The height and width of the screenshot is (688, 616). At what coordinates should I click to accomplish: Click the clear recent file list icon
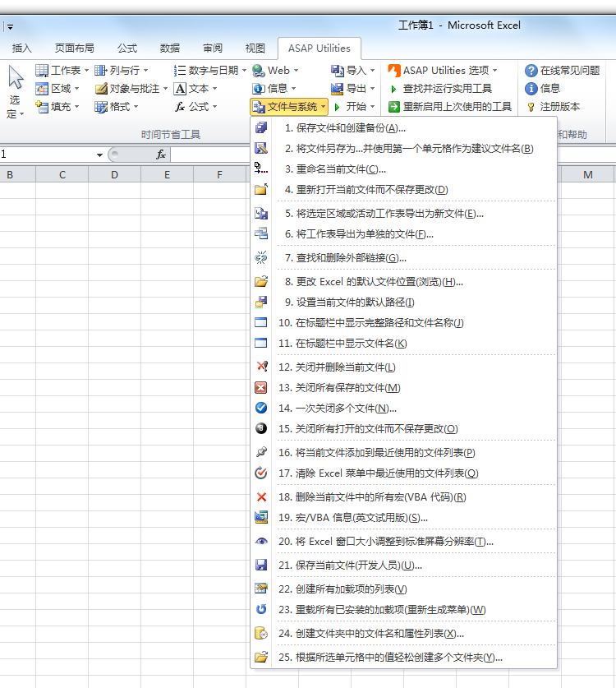point(261,473)
